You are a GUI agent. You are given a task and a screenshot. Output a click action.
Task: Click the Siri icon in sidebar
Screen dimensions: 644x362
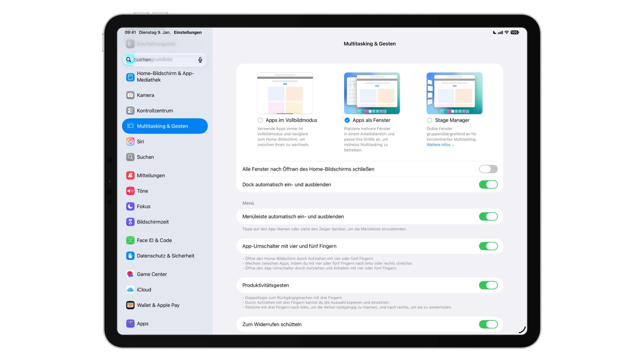click(130, 141)
